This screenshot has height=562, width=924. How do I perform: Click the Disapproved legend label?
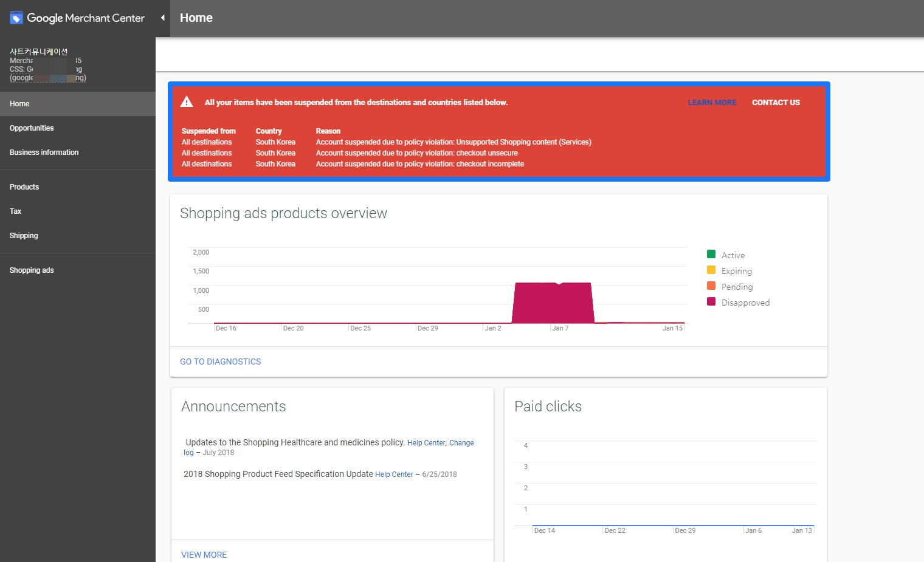tap(745, 303)
